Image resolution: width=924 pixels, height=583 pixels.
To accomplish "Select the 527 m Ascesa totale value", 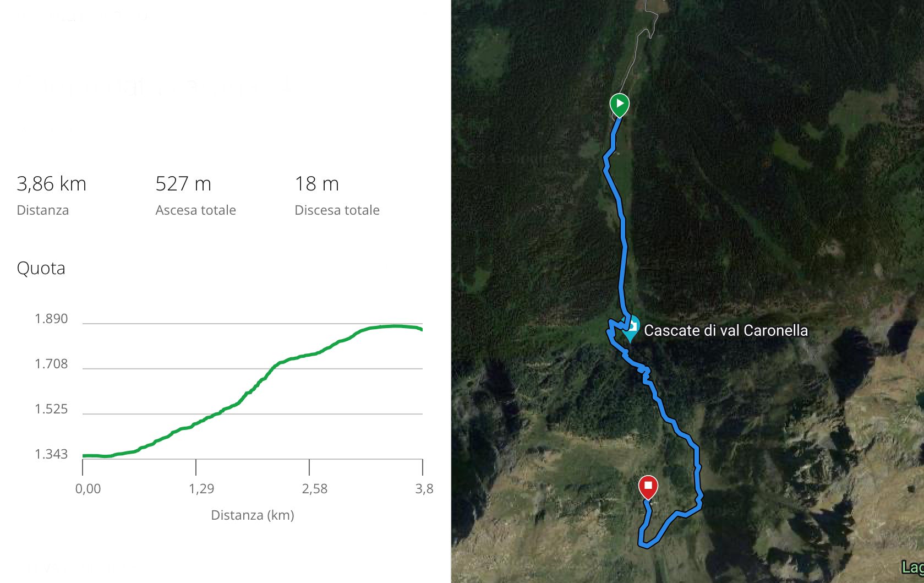I will pyautogui.click(x=183, y=183).
